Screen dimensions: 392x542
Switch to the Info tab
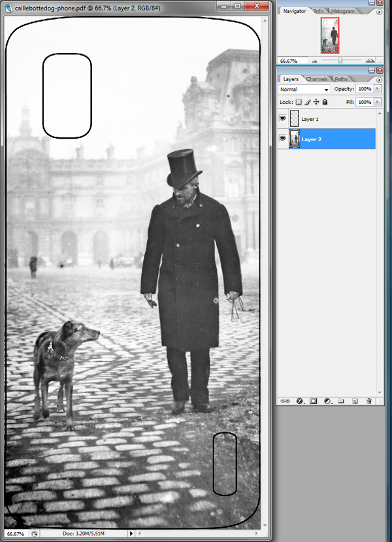(x=319, y=11)
